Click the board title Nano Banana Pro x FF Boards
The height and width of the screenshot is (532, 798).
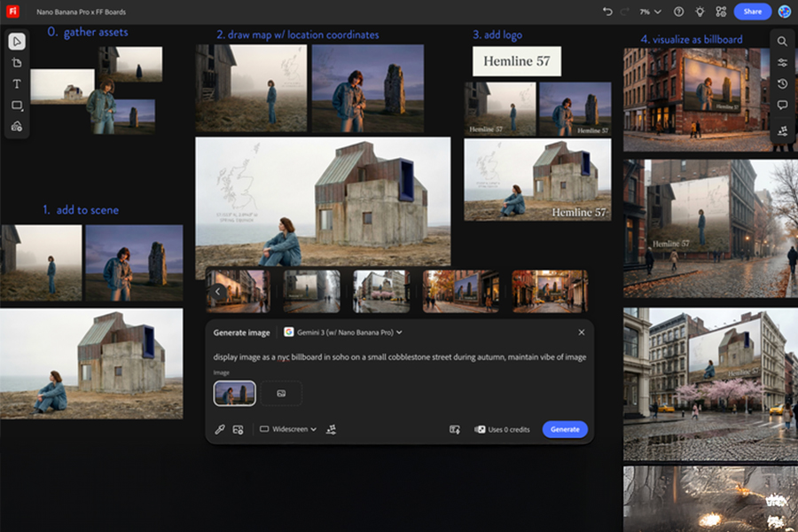pyautogui.click(x=81, y=12)
